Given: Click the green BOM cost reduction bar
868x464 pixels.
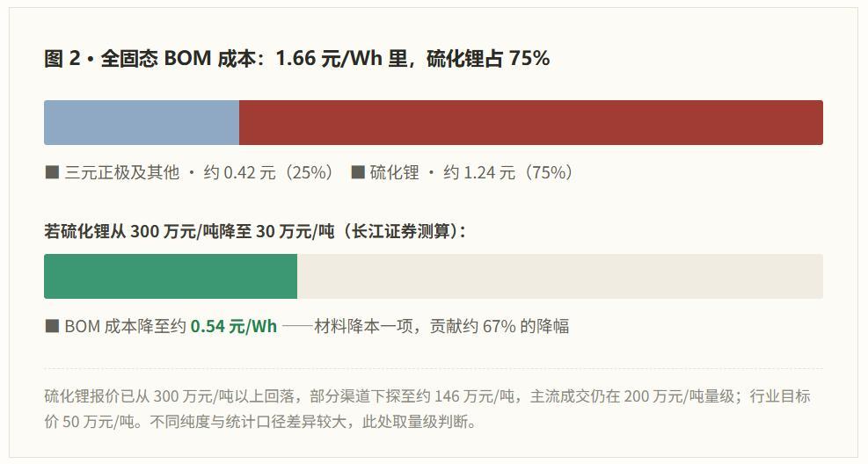Looking at the screenshot, I should click(x=171, y=276).
